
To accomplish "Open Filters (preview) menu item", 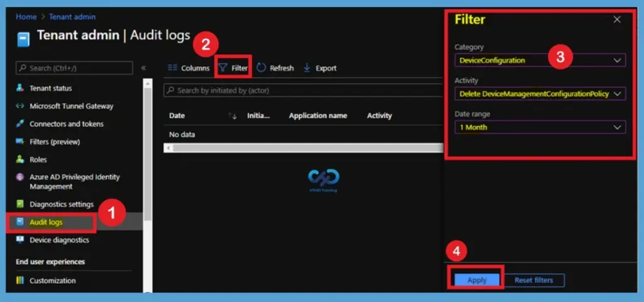I will [55, 142].
